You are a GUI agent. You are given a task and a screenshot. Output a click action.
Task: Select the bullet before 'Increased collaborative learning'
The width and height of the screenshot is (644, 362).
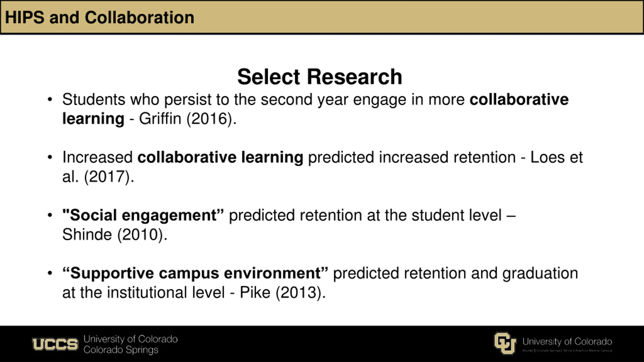coord(50,157)
